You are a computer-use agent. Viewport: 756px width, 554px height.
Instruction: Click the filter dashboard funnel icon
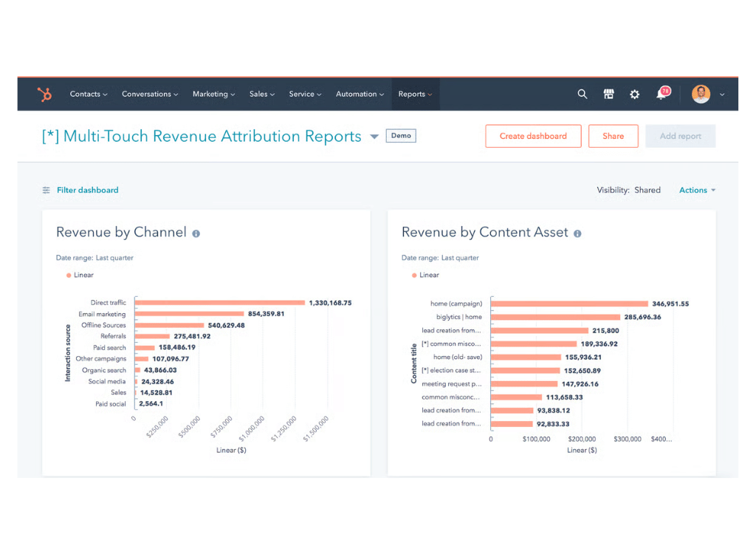48,190
